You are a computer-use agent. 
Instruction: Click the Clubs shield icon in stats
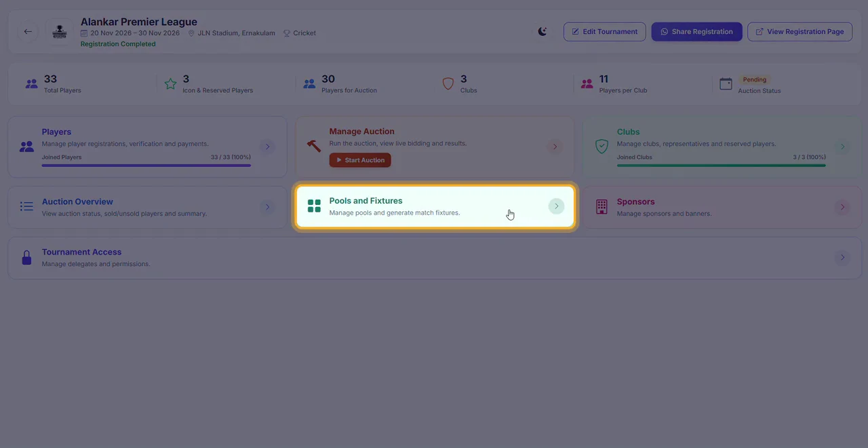click(448, 84)
